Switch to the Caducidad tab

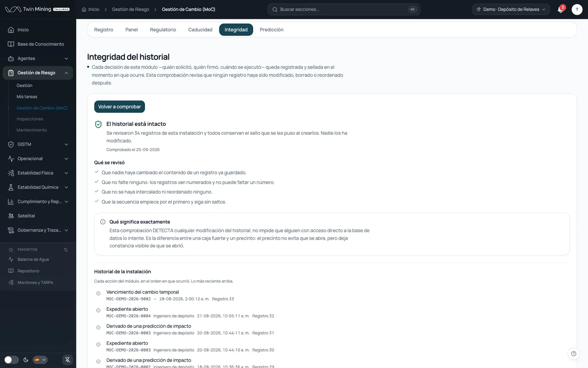click(200, 30)
